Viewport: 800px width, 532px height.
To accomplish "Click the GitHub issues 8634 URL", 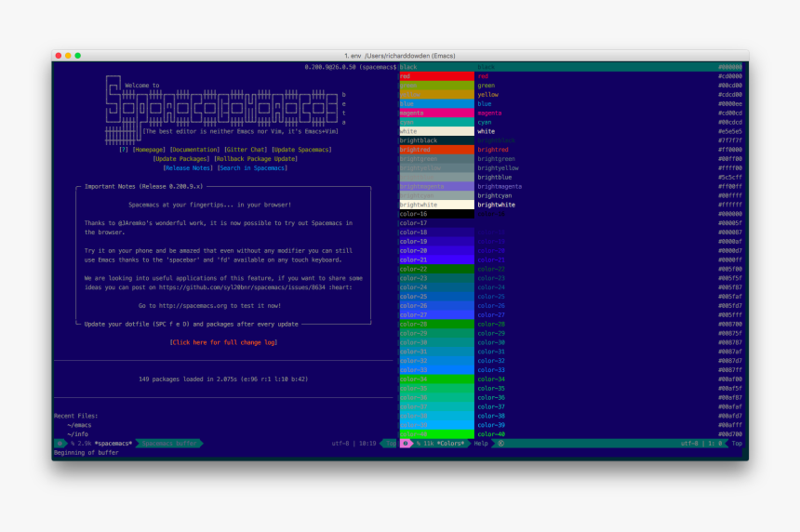I will pyautogui.click(x=242, y=287).
